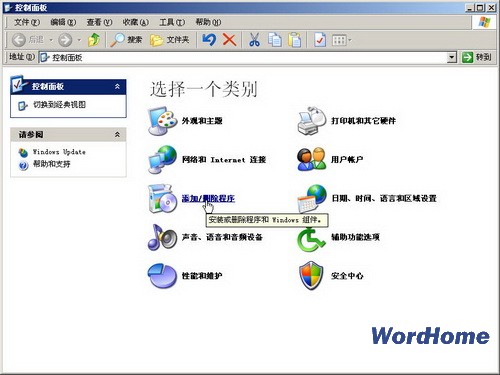Image resolution: width=500 pixels, height=375 pixels.
Task: Open the Forward button history dropdown arrow
Action: 79,40
